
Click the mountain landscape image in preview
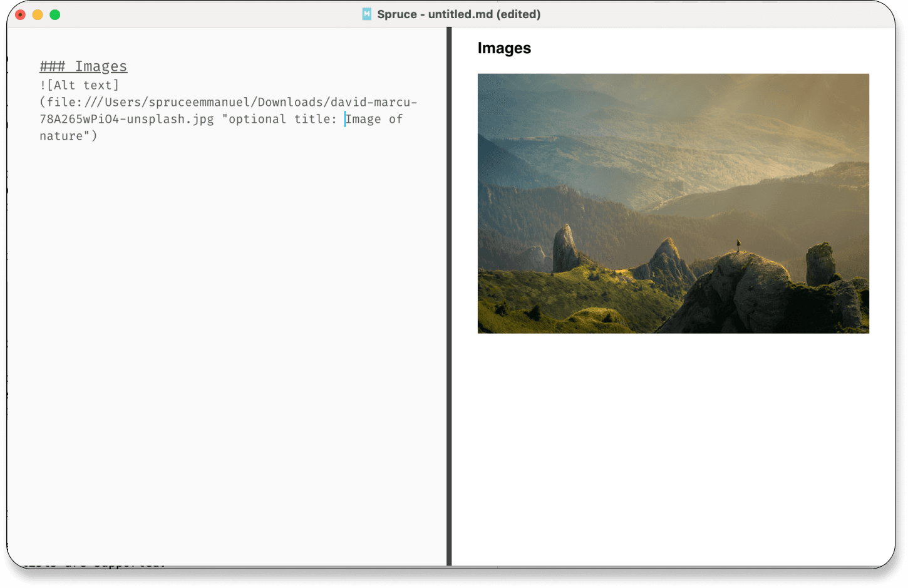[x=673, y=204]
